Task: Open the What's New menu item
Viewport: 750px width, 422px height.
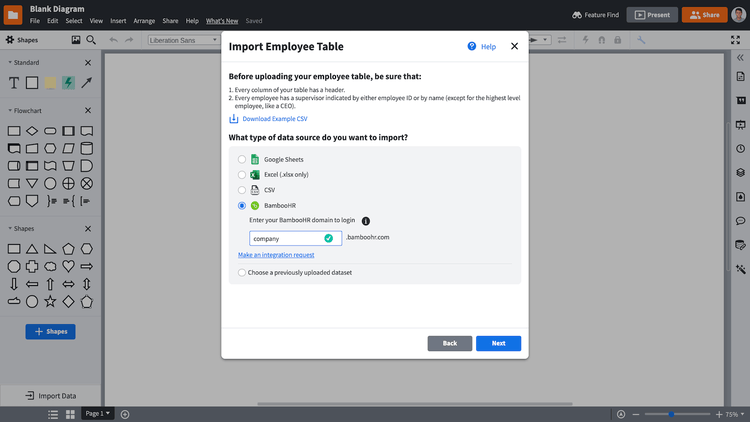Action: (222, 21)
